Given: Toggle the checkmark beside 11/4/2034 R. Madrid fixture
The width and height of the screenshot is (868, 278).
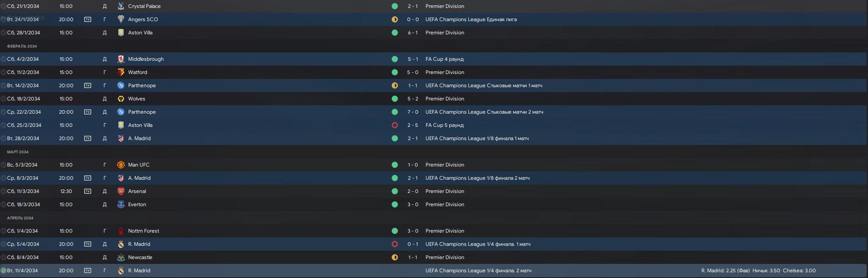Looking at the screenshot, I should [x=4, y=271].
